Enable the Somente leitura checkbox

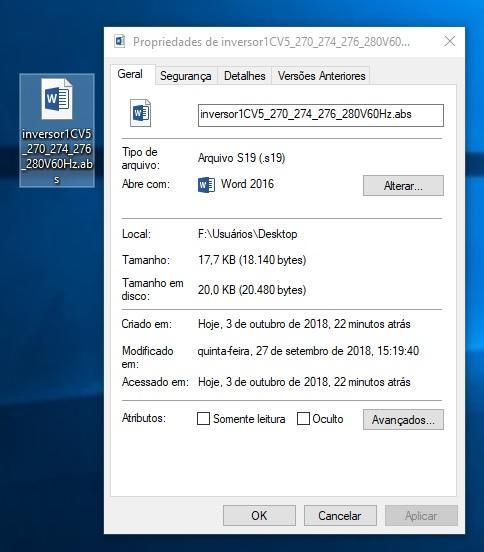203,419
